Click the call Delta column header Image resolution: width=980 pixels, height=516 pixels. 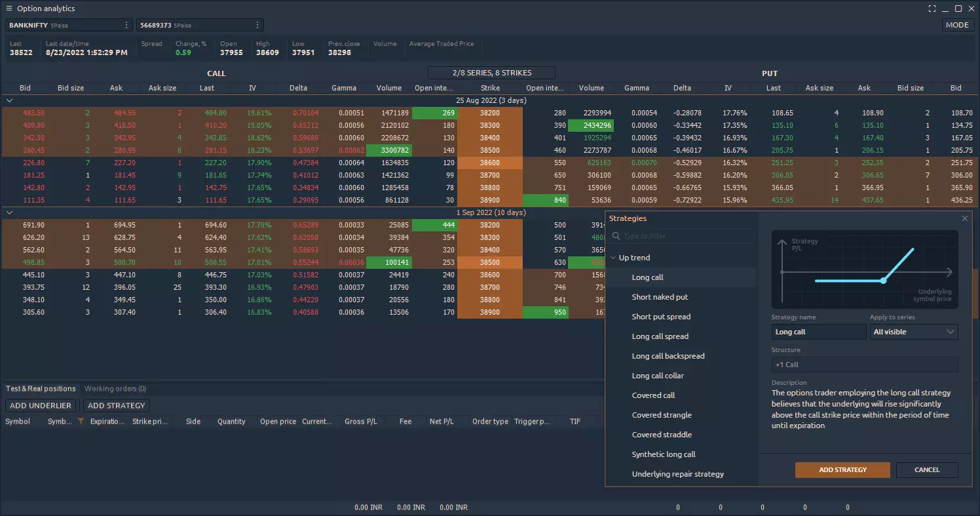[x=299, y=88]
